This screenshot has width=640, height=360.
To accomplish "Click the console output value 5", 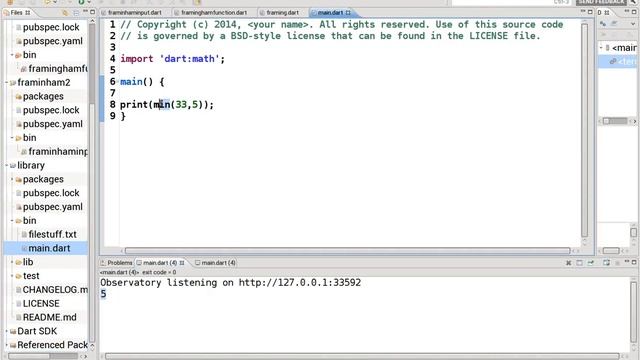I will 103,294.
